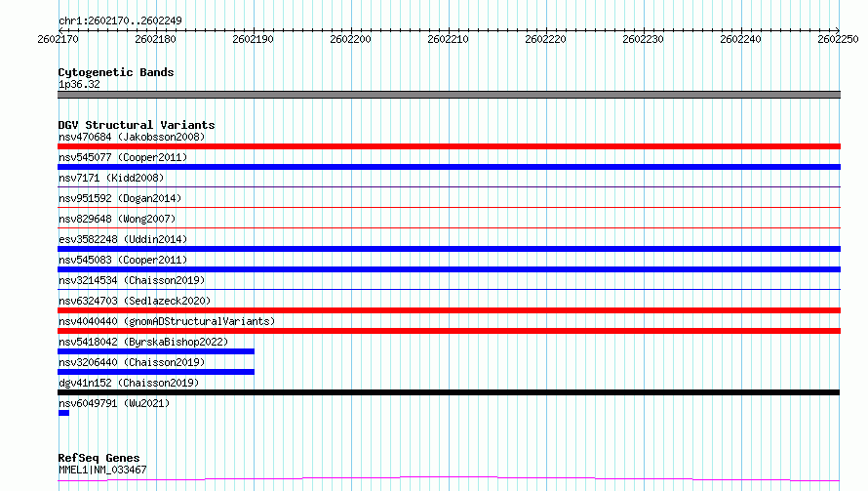Screen dimensions: 868x491
Task: Click label nsv470684 (Jakobsson2008)
Action: pos(132,137)
